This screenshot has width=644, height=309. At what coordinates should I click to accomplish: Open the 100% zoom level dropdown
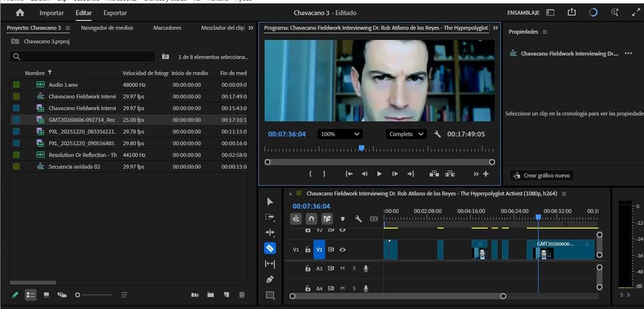point(340,134)
